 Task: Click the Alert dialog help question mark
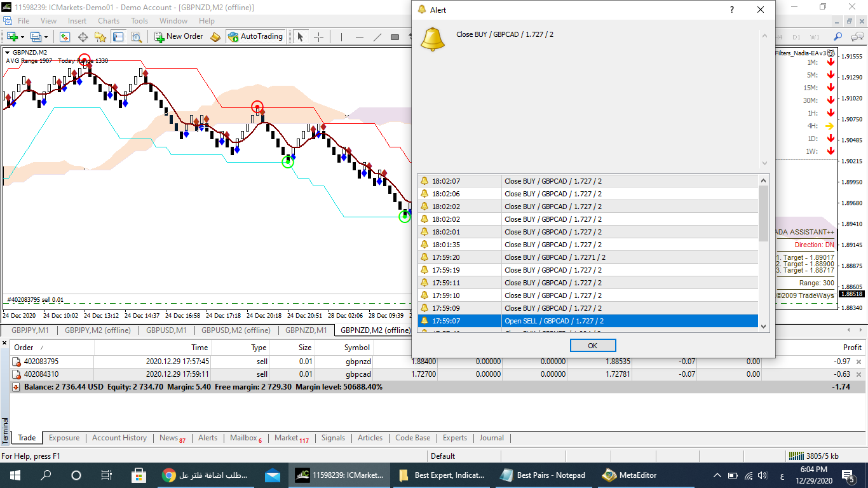(731, 10)
